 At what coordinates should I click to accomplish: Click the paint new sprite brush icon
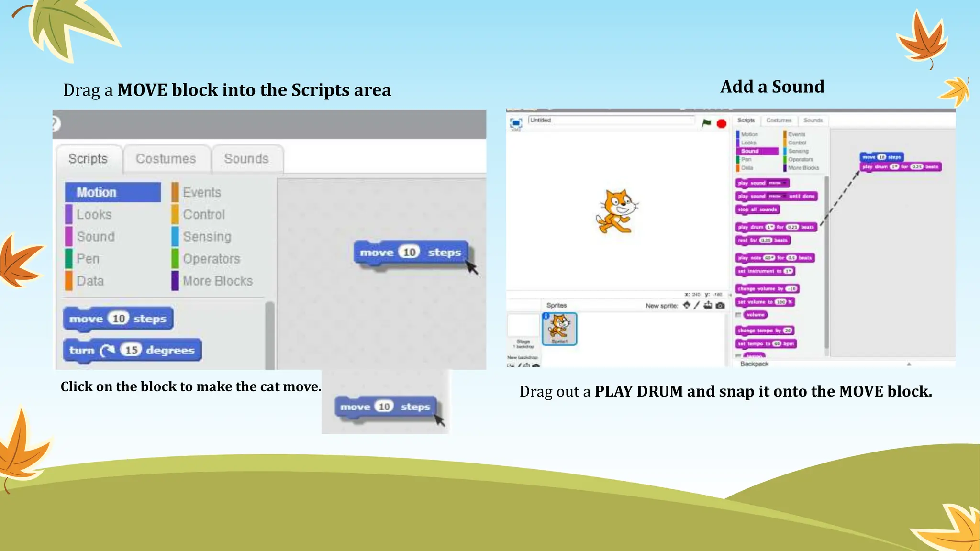(x=697, y=305)
